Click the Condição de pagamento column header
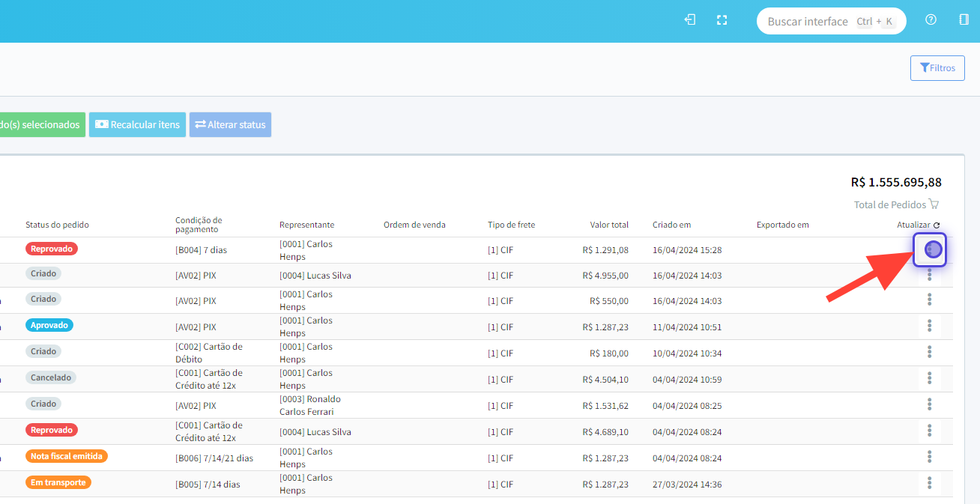980x504 pixels. (199, 225)
